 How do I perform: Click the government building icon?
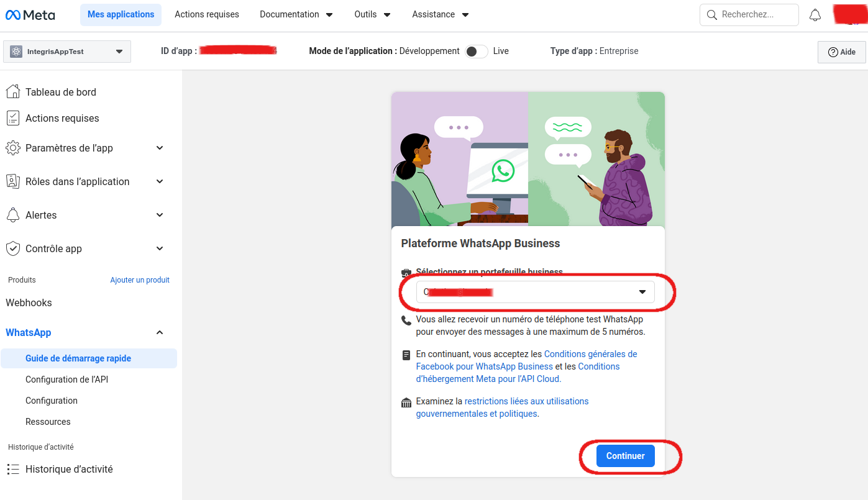406,402
